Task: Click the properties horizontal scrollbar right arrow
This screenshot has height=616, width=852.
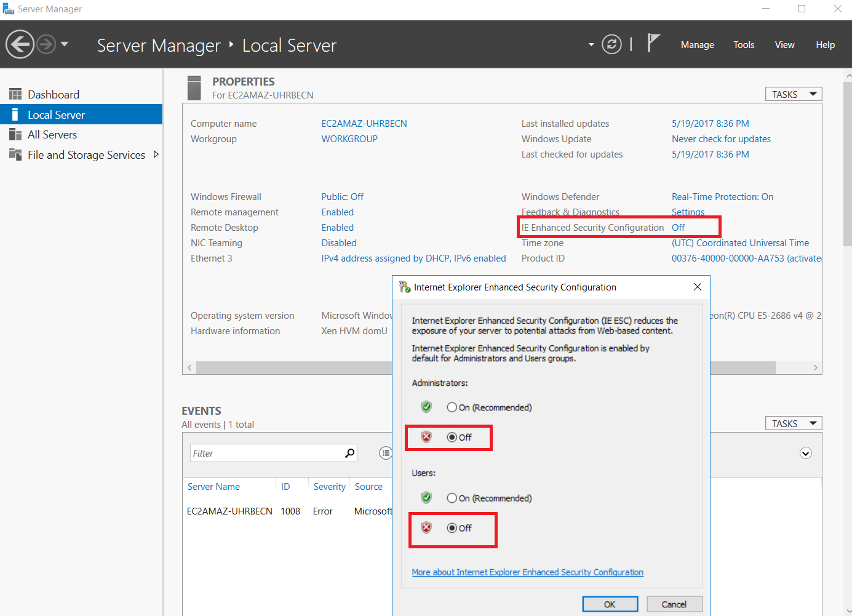Action: (x=815, y=367)
